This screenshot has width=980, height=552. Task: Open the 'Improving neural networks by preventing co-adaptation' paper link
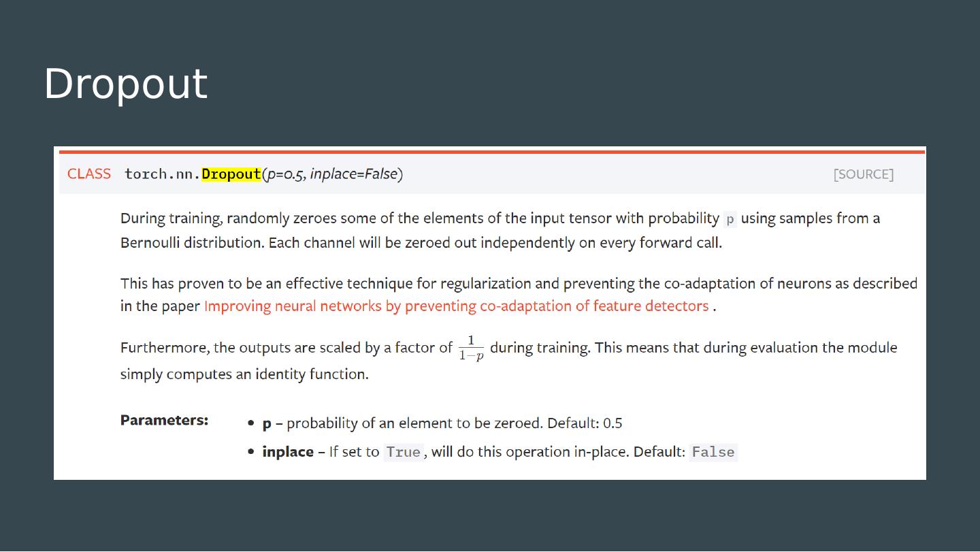tap(456, 306)
